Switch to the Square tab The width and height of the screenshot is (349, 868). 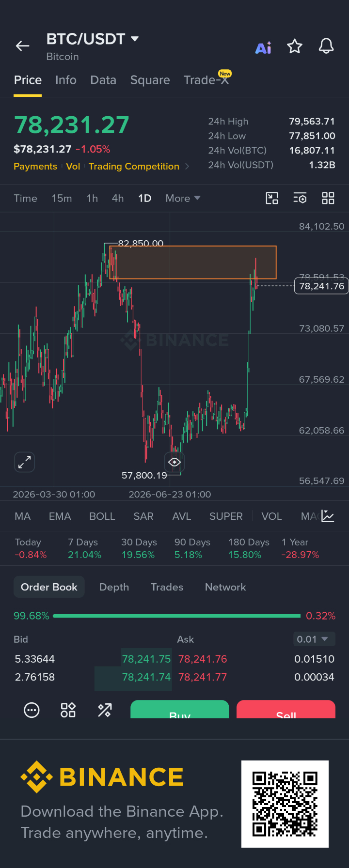150,80
